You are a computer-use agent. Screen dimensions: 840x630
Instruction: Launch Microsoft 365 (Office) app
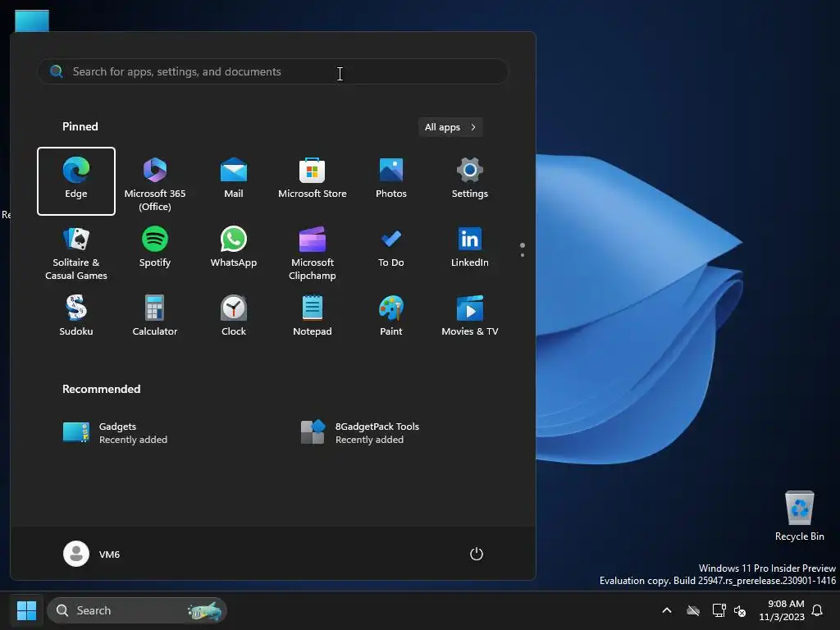(x=155, y=181)
